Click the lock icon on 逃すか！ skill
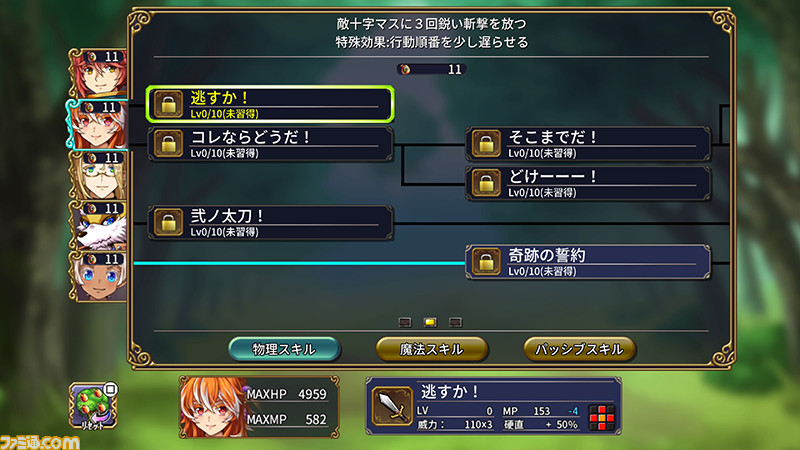Image resolution: width=800 pixels, height=450 pixels. click(x=168, y=104)
